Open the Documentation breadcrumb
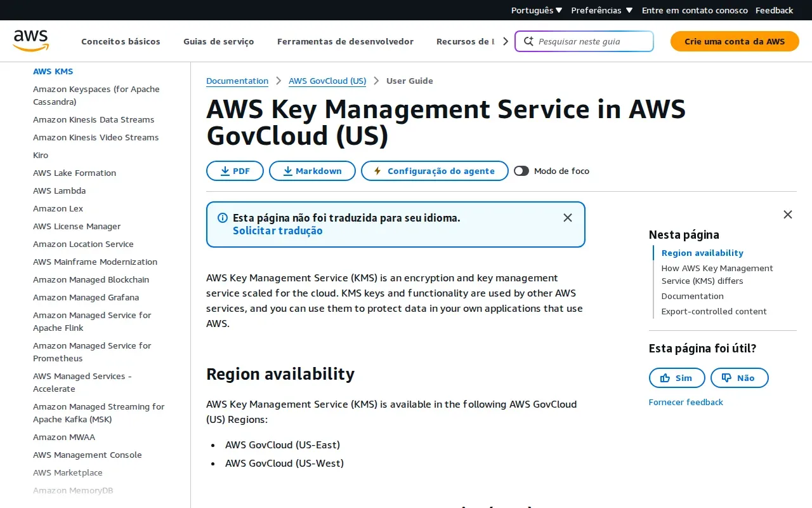 237,81
